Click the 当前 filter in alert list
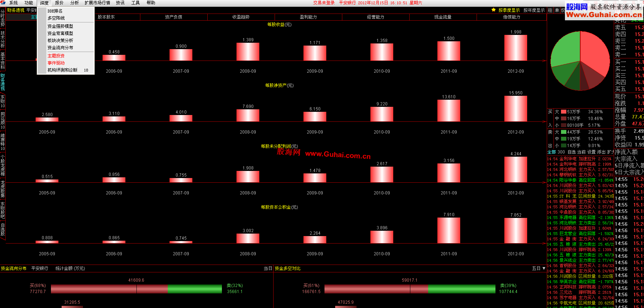This screenshot has height=308, width=644. click(x=582, y=152)
